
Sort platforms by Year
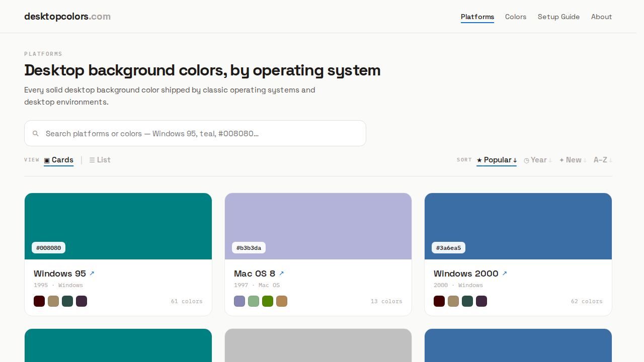pyautogui.click(x=538, y=160)
